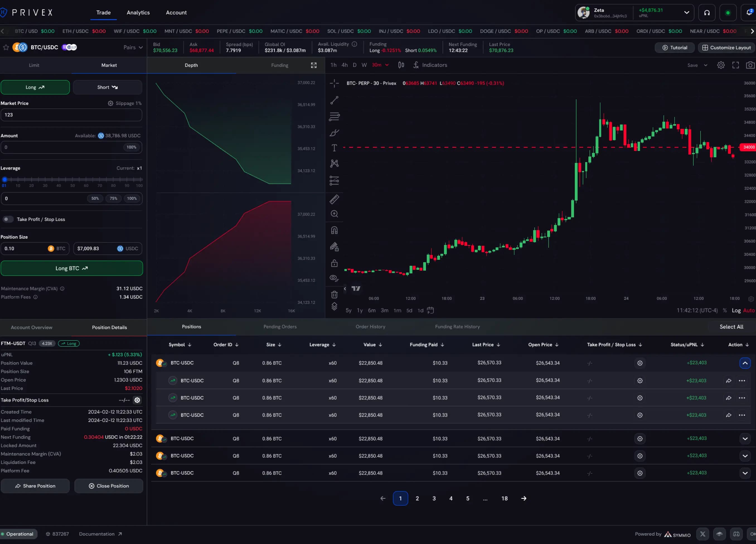
Task: Open Slippage settings gear
Action: tap(110, 103)
